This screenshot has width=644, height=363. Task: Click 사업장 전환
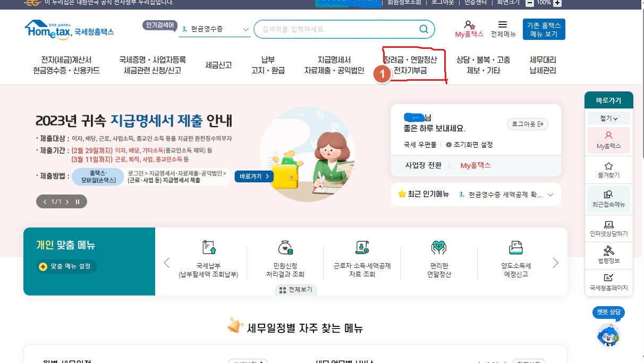coord(423,165)
